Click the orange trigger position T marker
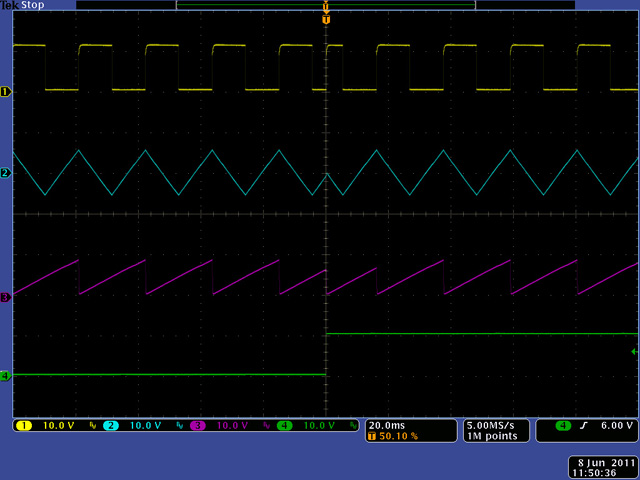The height and width of the screenshot is (480, 640). point(326,19)
